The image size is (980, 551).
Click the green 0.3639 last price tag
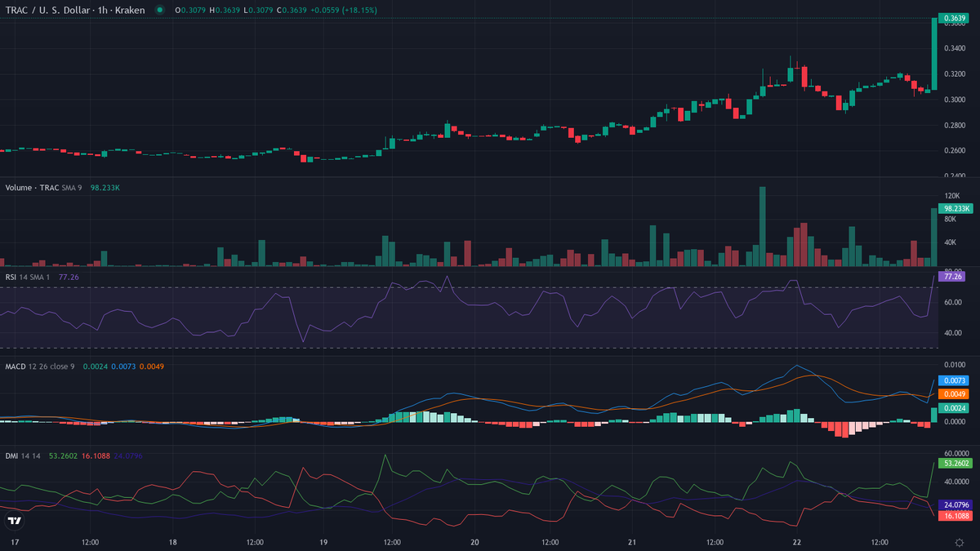click(x=954, y=18)
